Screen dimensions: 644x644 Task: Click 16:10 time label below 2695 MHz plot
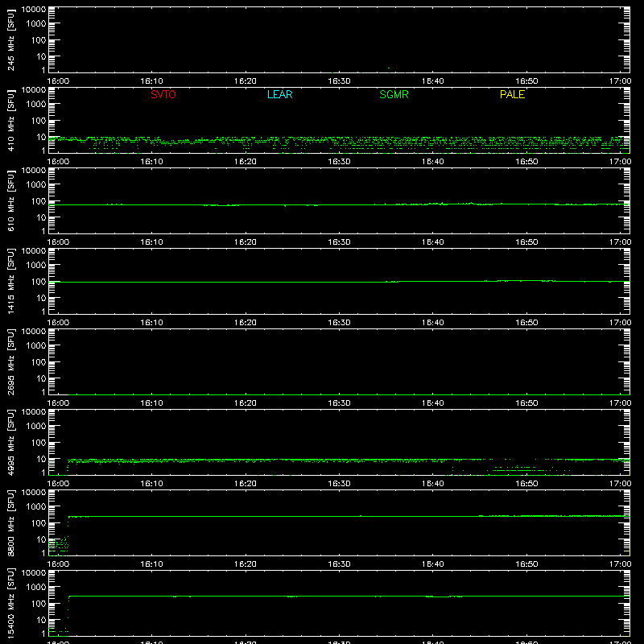(x=152, y=403)
